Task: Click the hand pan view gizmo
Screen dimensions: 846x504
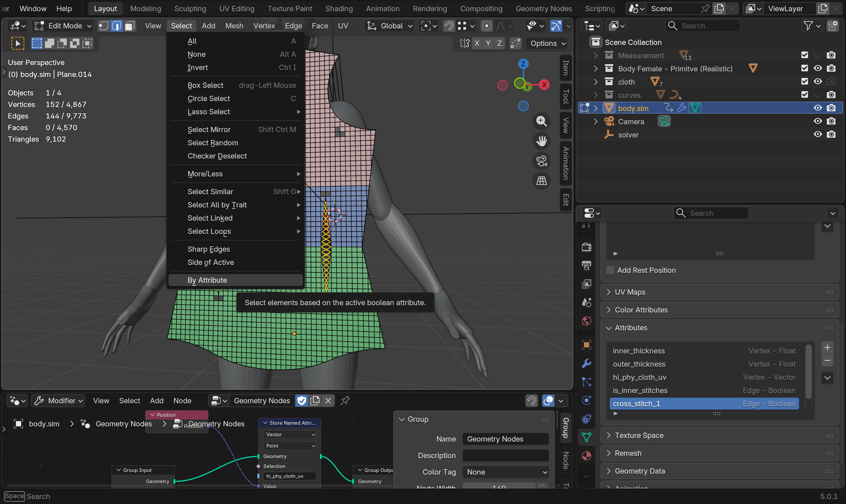Action: click(x=541, y=141)
